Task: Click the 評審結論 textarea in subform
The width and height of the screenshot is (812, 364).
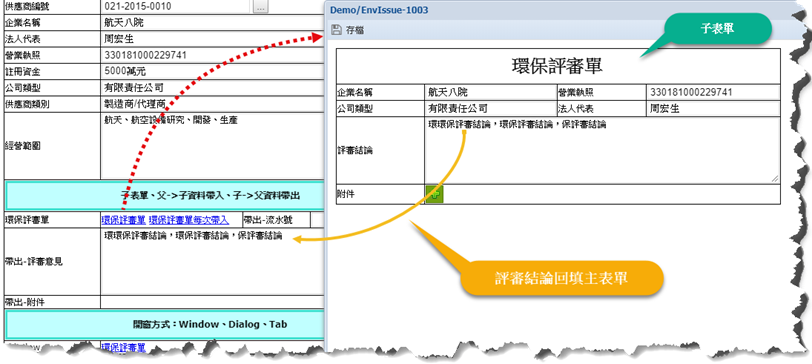Action: [x=602, y=150]
